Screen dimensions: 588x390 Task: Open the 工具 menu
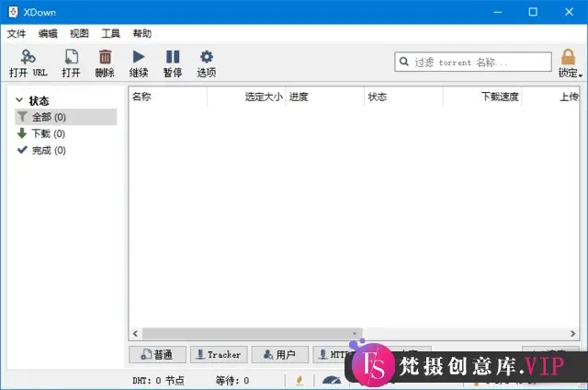(x=110, y=34)
